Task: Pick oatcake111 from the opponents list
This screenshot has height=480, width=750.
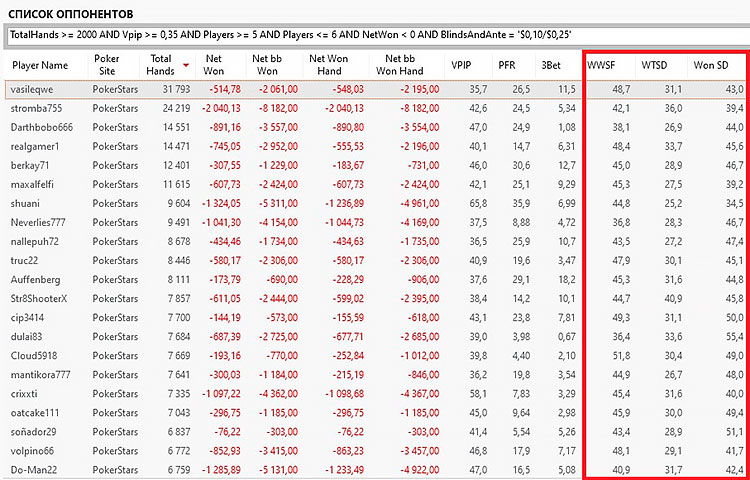Action: (x=37, y=412)
